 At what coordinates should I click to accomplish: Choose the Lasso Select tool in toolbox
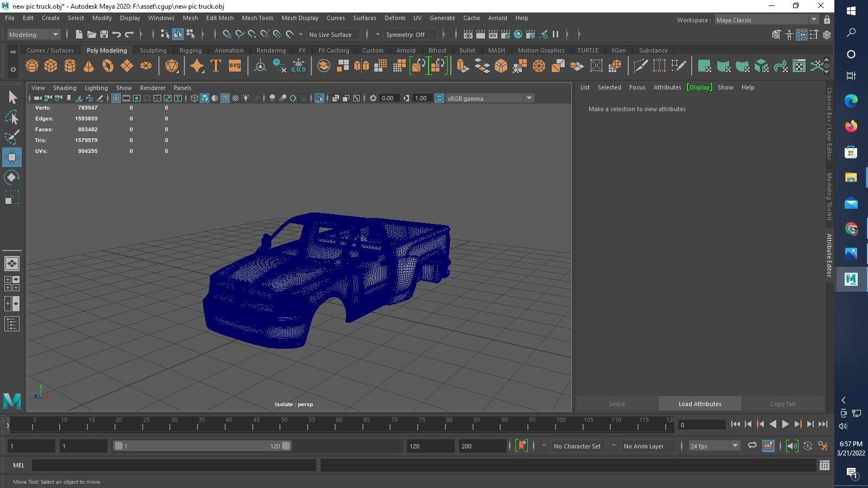pos(12,117)
